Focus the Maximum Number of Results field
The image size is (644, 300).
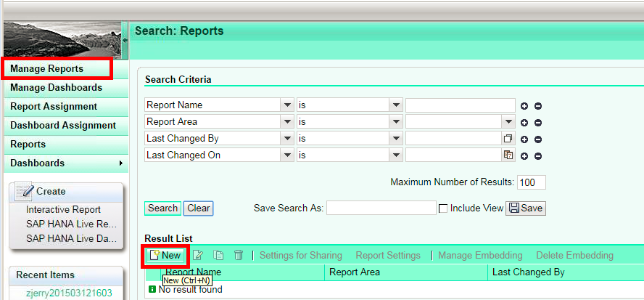coord(532,182)
